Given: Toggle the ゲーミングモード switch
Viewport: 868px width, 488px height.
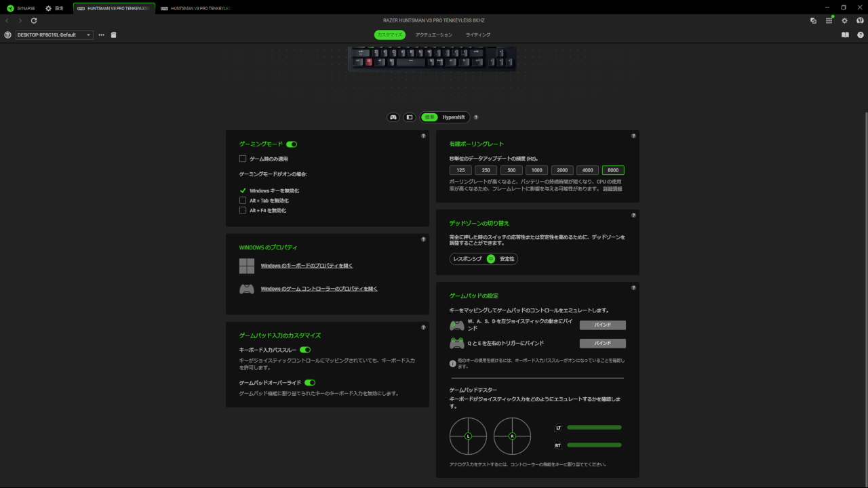Looking at the screenshot, I should tap(292, 144).
